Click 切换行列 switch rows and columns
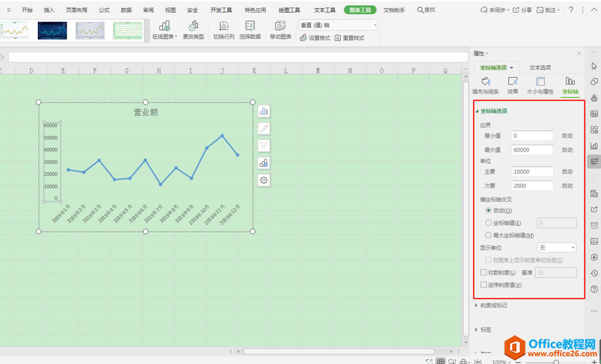Image resolution: width=601 pixels, height=364 pixels. (224, 30)
